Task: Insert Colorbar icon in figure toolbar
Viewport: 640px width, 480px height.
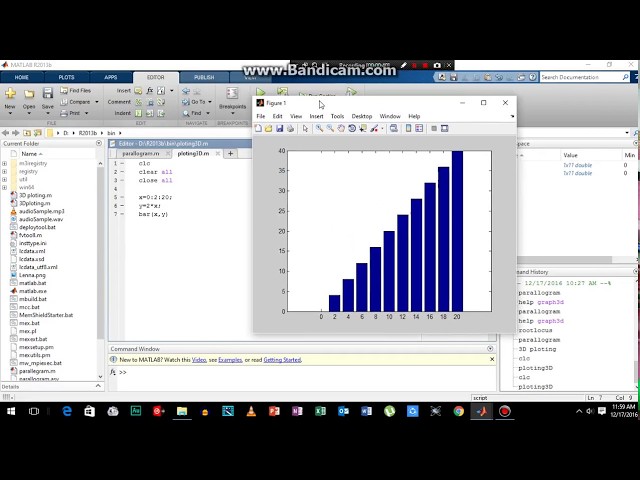Action: 409,129
